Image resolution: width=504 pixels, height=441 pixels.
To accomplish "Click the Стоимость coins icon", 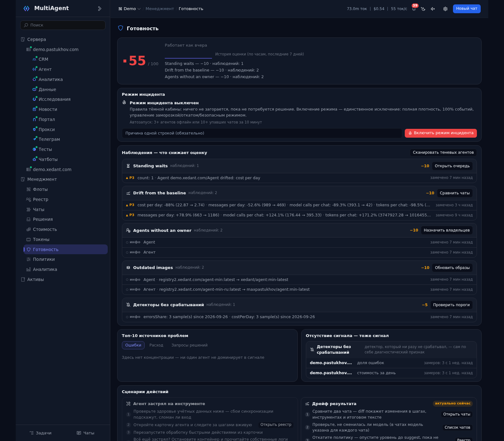I will 29,229.
